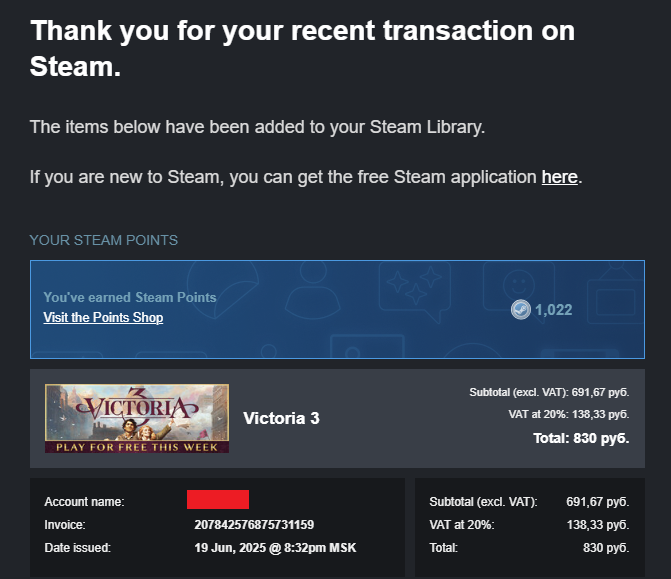Click the blue Steam Points banner panel
The width and height of the screenshot is (671, 579).
coord(337,309)
